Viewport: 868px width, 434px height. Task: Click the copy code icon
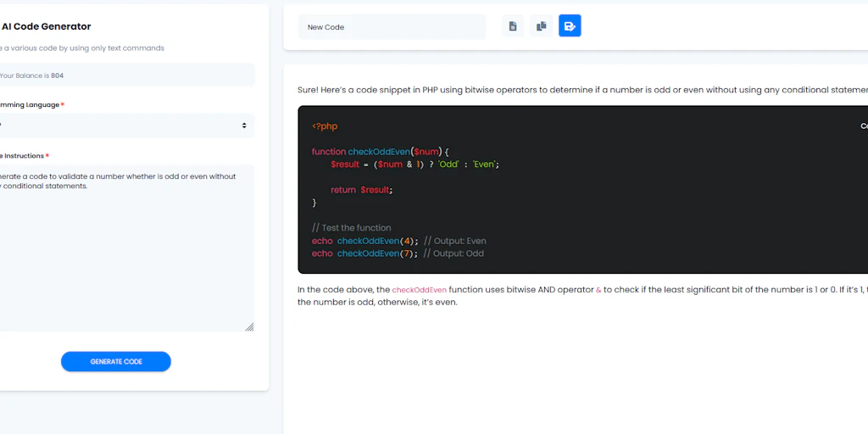[x=542, y=26]
